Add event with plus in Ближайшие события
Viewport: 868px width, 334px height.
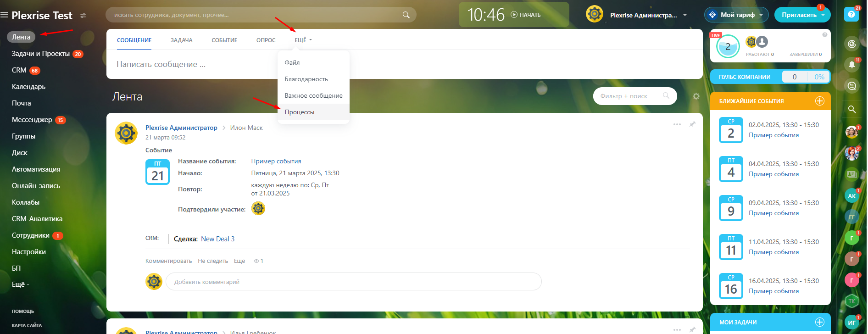click(x=819, y=101)
